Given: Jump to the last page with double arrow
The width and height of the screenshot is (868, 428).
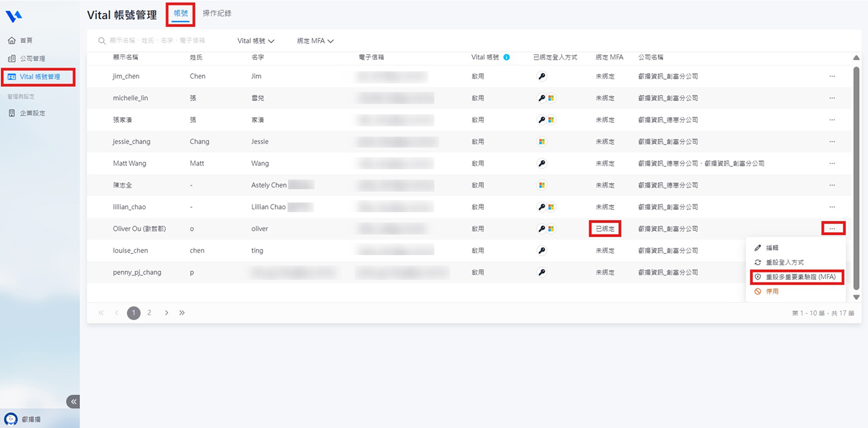Looking at the screenshot, I should pos(182,313).
